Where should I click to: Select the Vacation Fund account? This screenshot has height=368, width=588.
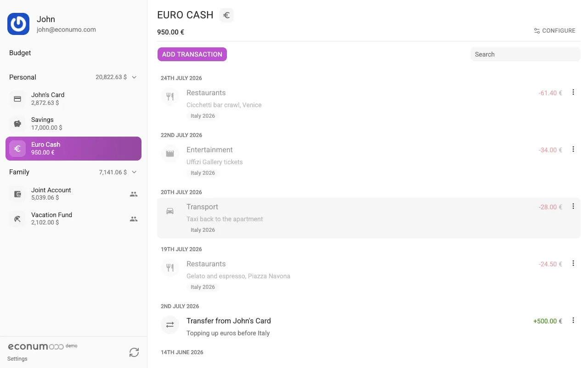pyautogui.click(x=73, y=219)
